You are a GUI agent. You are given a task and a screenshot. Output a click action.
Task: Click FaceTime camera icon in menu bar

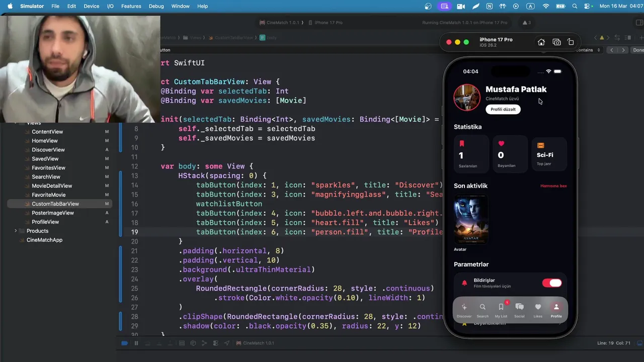pyautogui.click(x=461, y=6)
